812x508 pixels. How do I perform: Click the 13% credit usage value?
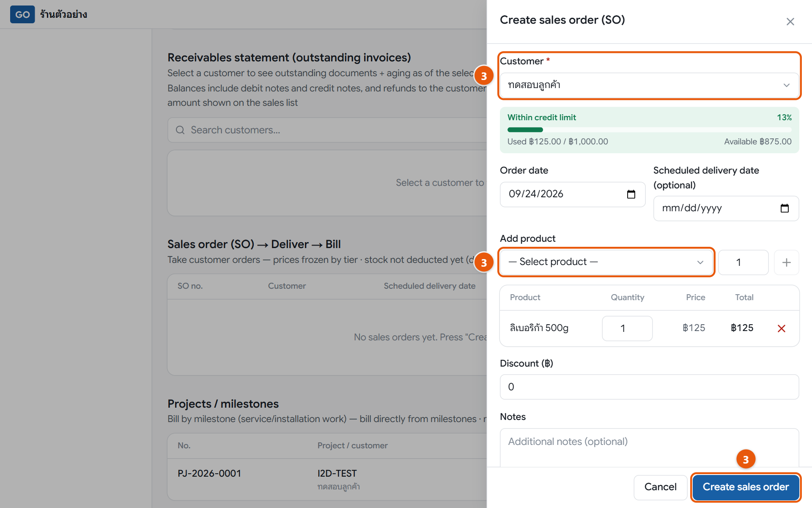point(784,118)
